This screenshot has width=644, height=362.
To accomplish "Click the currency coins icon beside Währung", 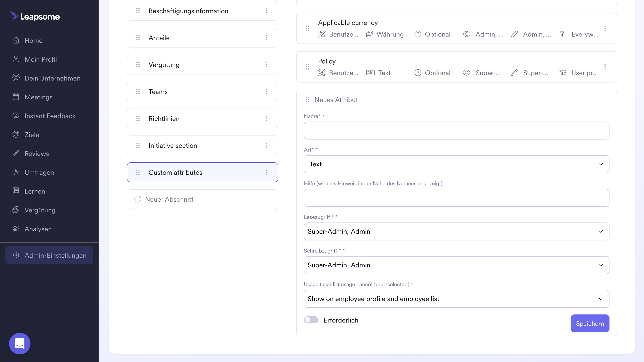I will [370, 34].
